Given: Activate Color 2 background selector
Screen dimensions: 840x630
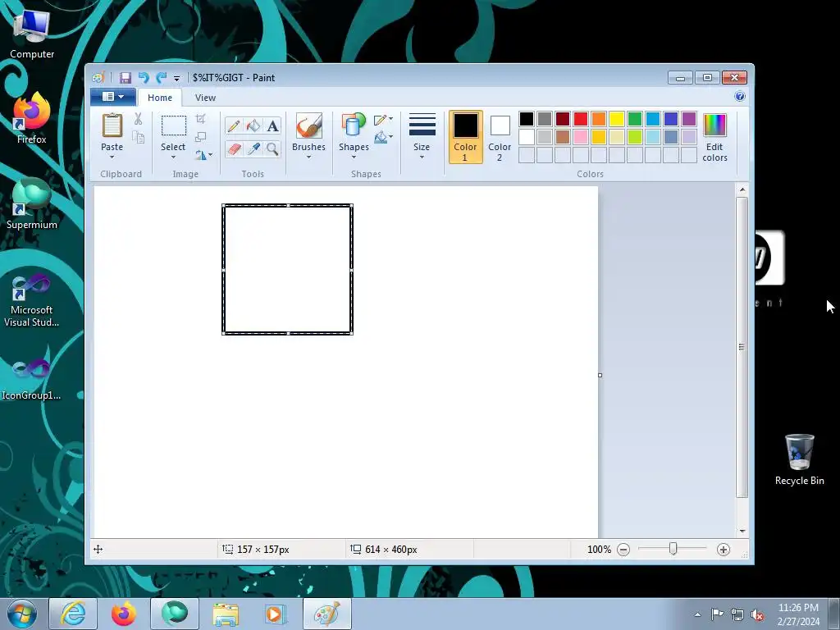Looking at the screenshot, I should [x=500, y=137].
